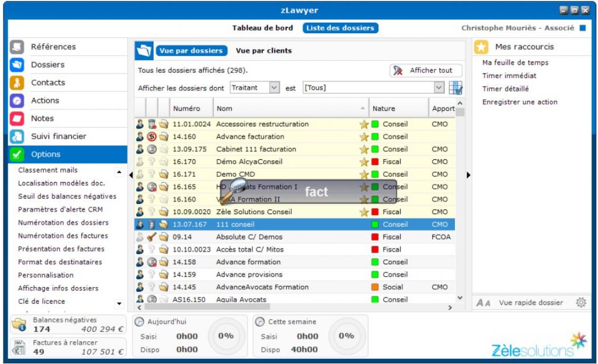This screenshot has height=364, width=598.
Task: Open the [Tous] value dropdown
Action: (x=439, y=88)
